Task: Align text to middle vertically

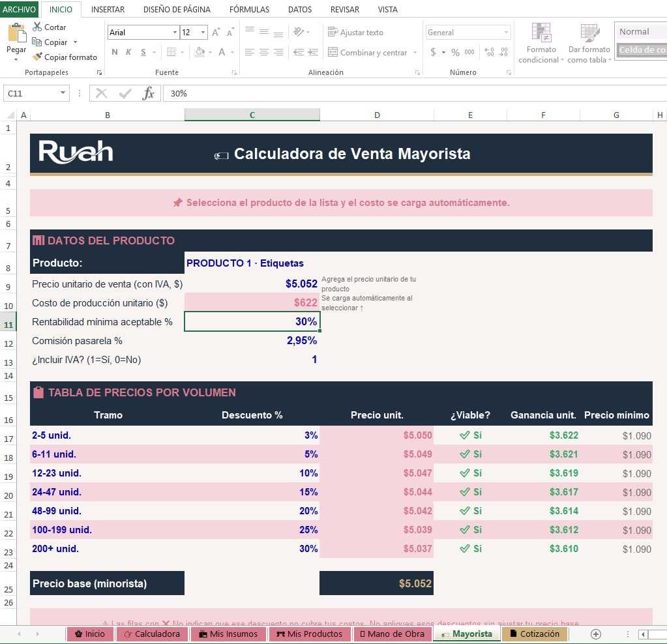Action: click(x=264, y=32)
